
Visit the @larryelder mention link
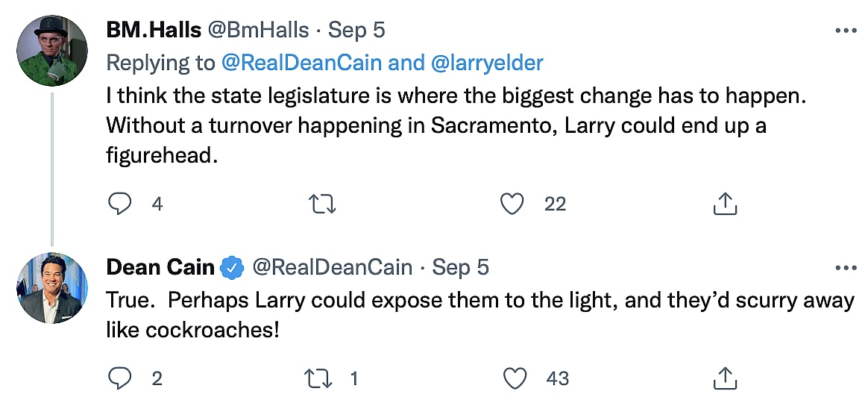point(487,63)
